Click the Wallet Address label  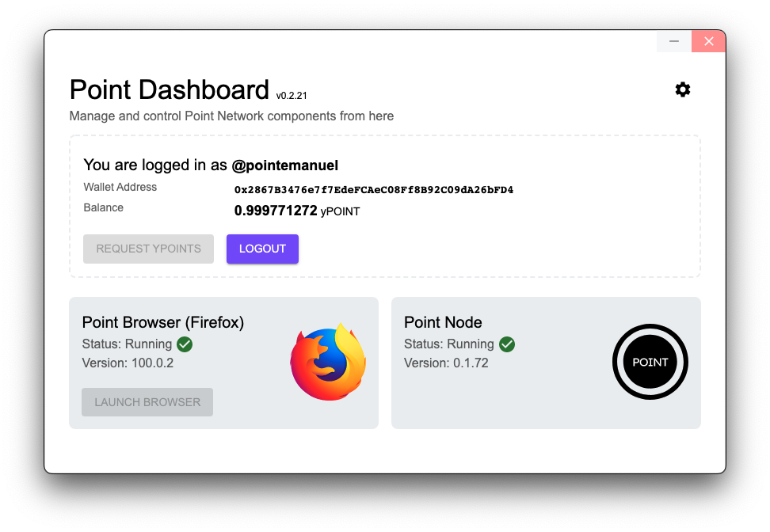pos(120,187)
